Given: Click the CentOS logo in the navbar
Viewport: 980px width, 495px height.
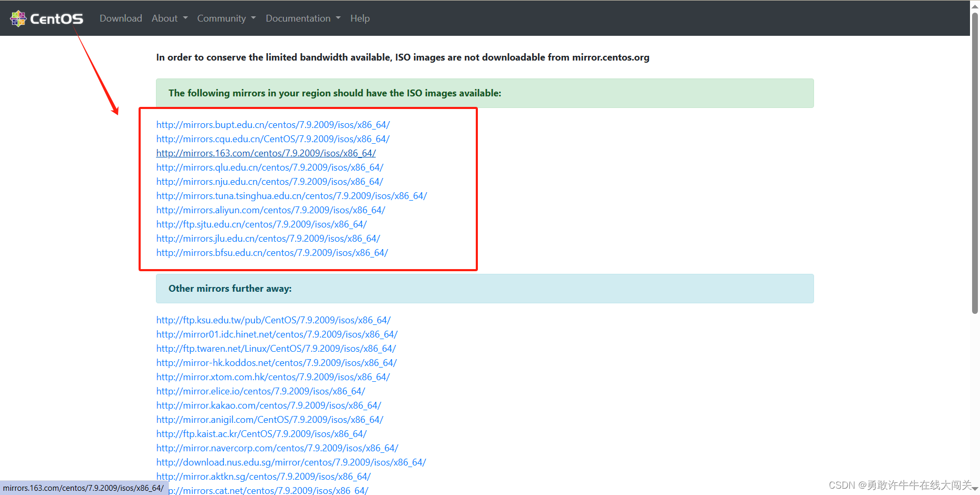Looking at the screenshot, I should (x=46, y=18).
